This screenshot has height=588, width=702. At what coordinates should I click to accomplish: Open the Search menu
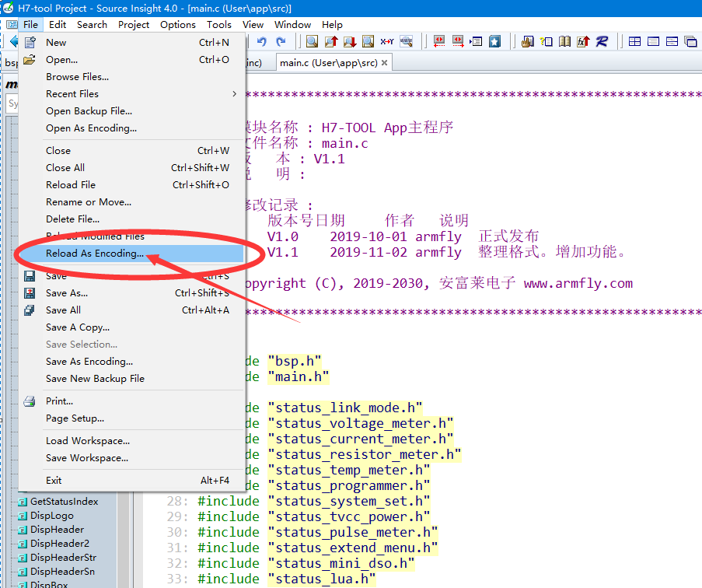92,25
